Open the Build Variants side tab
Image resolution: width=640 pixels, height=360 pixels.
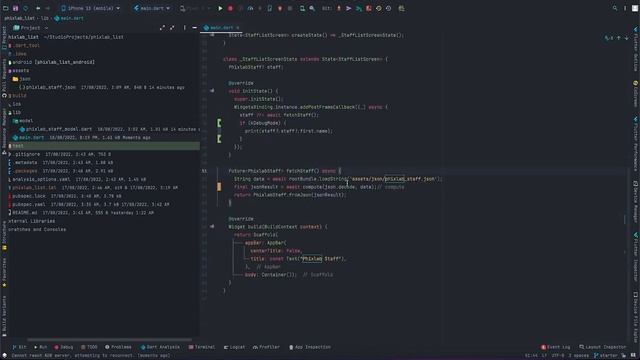click(x=4, y=316)
